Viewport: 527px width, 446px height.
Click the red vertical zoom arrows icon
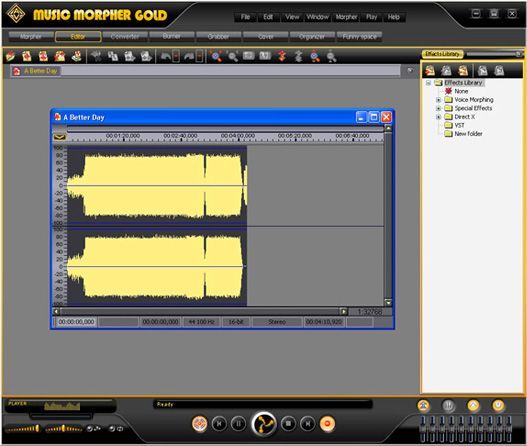click(282, 56)
